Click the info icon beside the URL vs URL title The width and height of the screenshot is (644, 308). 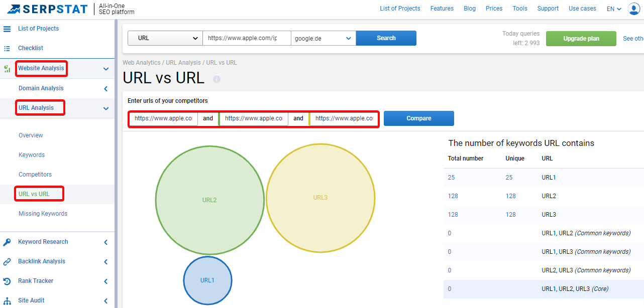[217, 79]
